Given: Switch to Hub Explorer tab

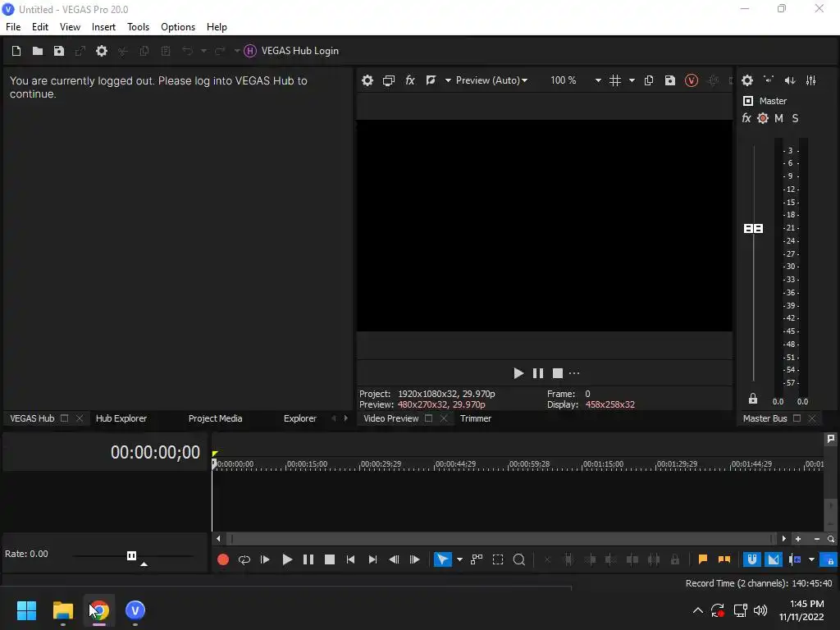Looking at the screenshot, I should pos(121,418).
